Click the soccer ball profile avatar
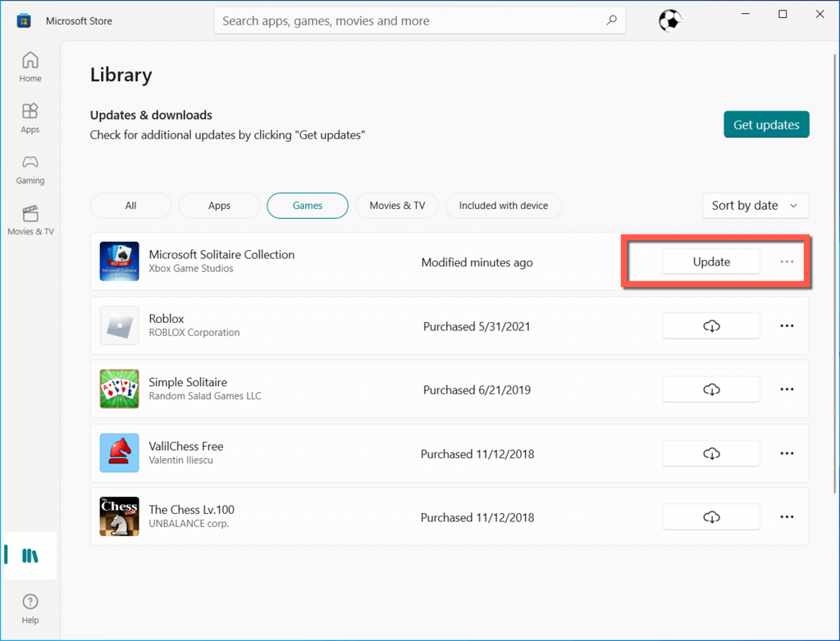The image size is (840, 641). click(669, 20)
